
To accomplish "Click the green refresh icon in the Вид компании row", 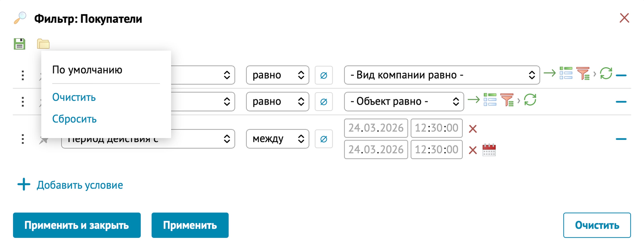I will coord(606,73).
